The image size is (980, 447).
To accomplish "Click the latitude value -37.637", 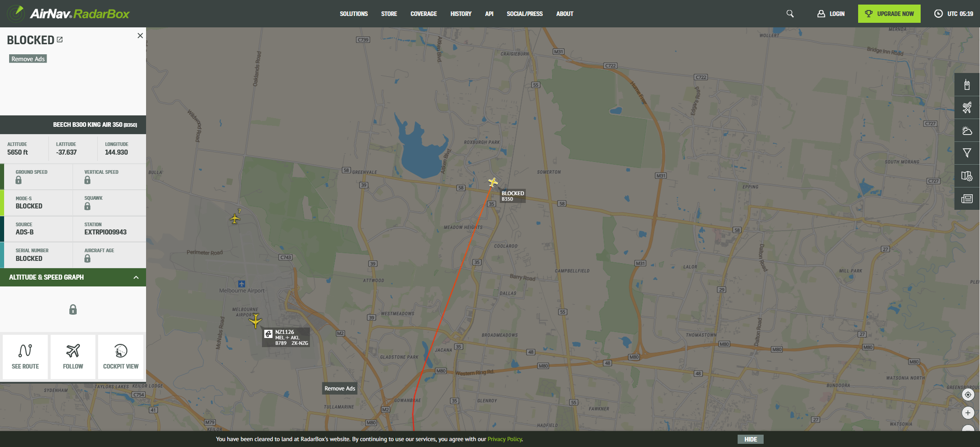I will tap(66, 152).
